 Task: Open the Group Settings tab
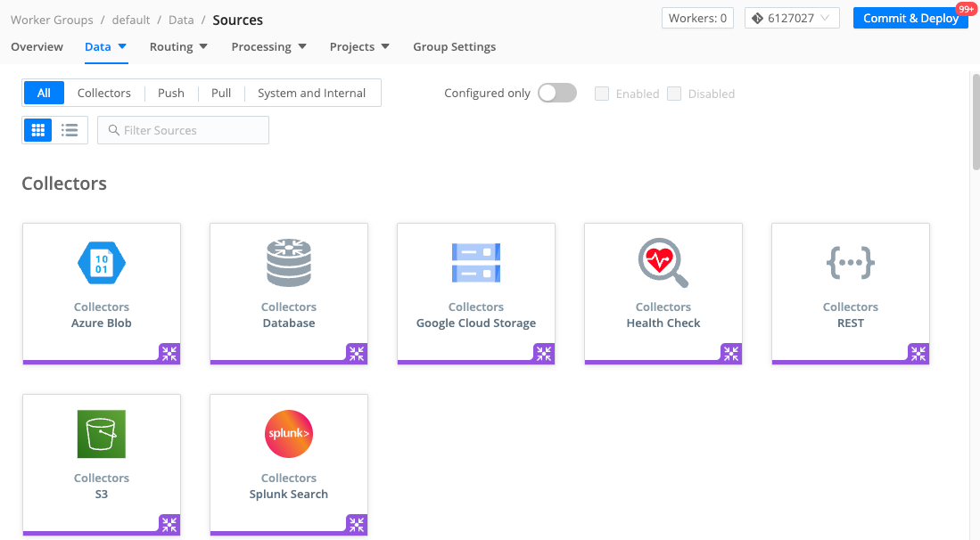[454, 46]
